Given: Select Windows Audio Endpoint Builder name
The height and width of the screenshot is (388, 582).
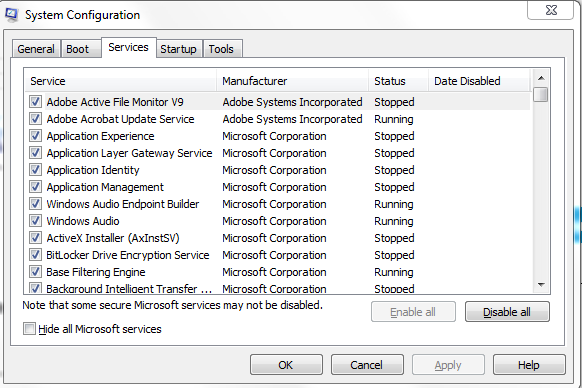Looking at the screenshot, I should pos(123,204).
